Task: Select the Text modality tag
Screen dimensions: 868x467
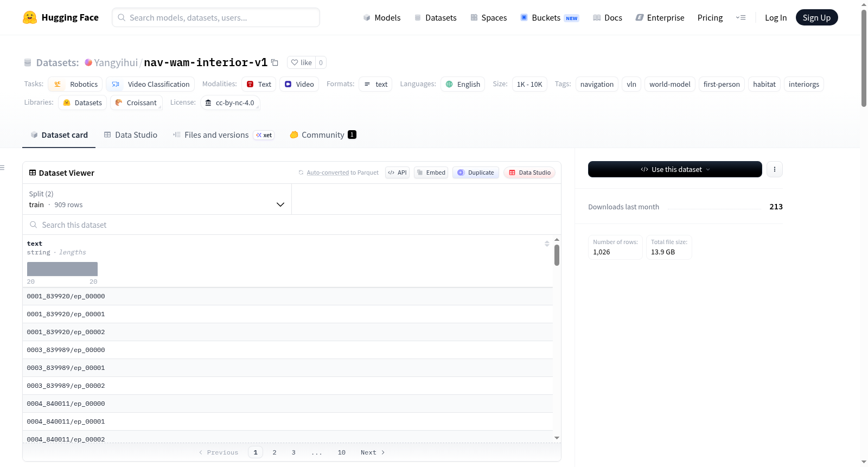Action: 259,84
